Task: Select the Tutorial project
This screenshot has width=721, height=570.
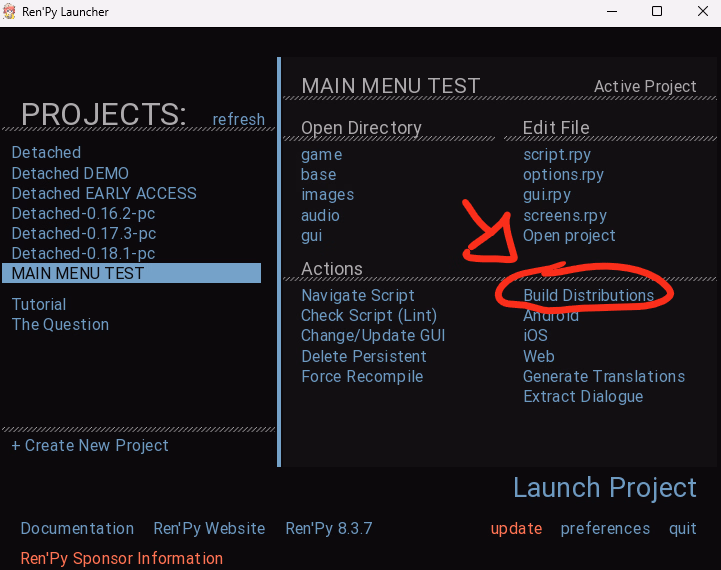Action: [x=39, y=304]
